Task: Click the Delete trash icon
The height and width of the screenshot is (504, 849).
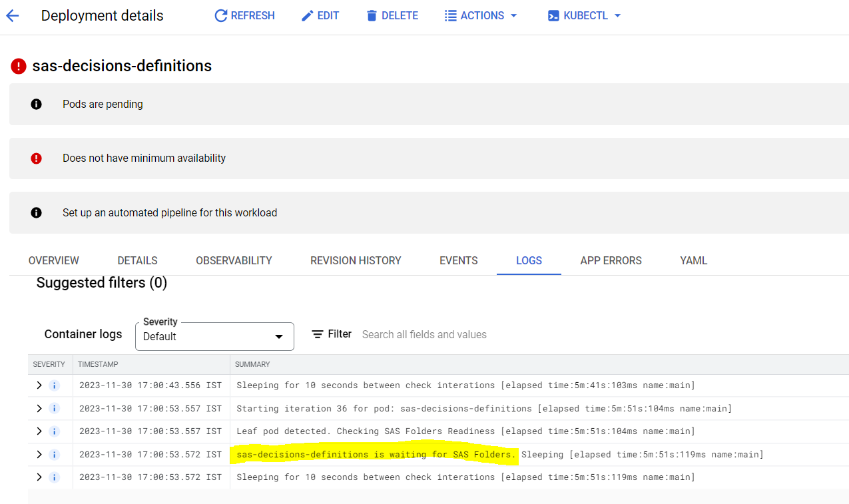Action: click(x=372, y=15)
